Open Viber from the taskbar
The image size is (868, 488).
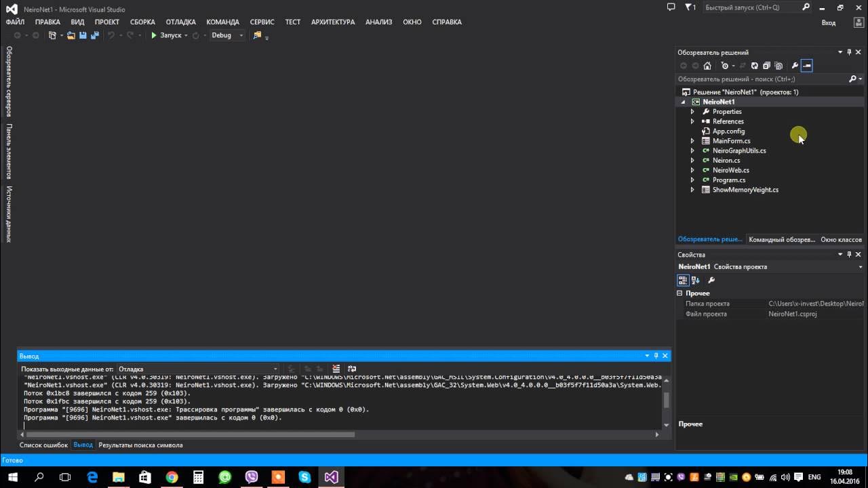pyautogui.click(x=252, y=477)
